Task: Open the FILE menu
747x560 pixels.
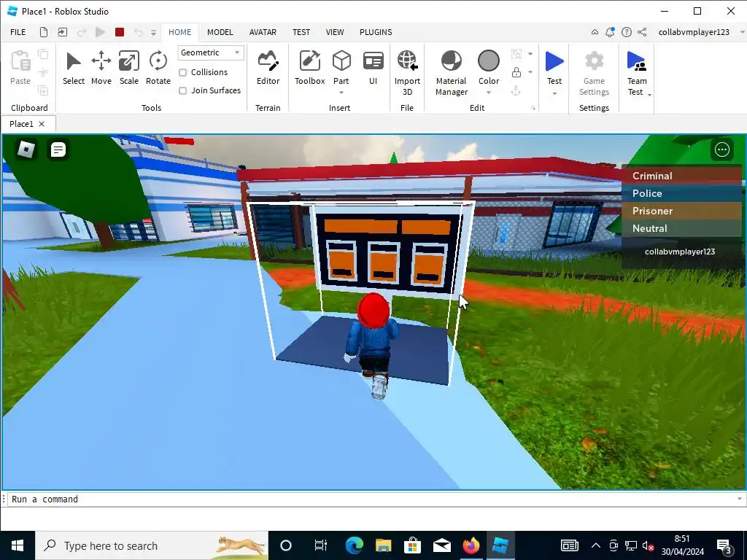Action: click(18, 32)
